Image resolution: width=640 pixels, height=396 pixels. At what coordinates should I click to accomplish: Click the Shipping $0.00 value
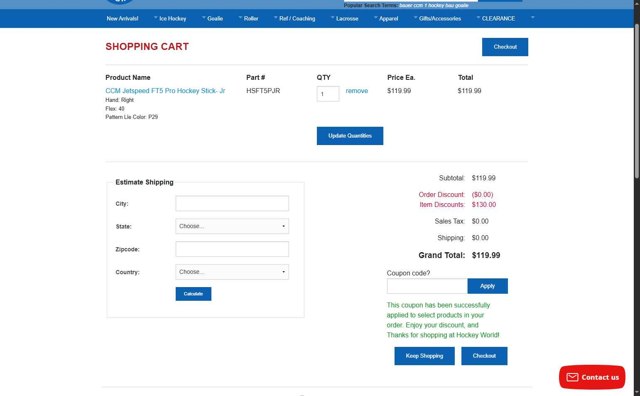coord(480,238)
